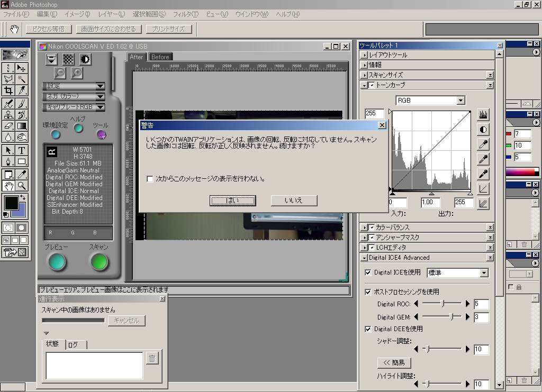
Task: Toggle Digital ICEを使用 checkbox
Action: 368,272
